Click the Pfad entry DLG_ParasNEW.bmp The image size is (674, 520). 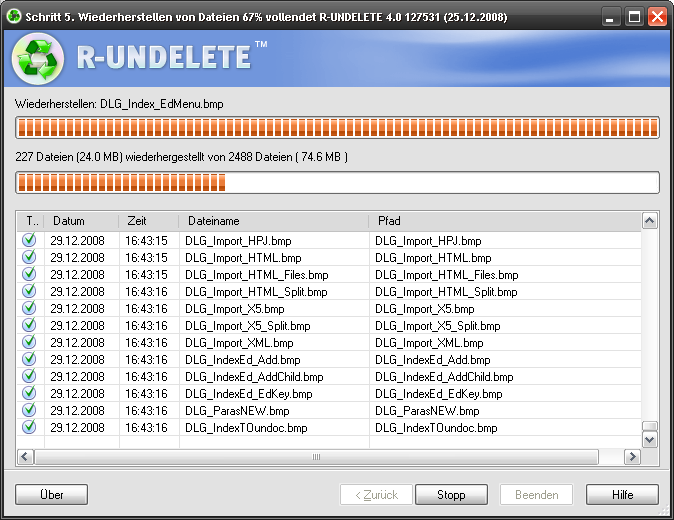coord(427,411)
